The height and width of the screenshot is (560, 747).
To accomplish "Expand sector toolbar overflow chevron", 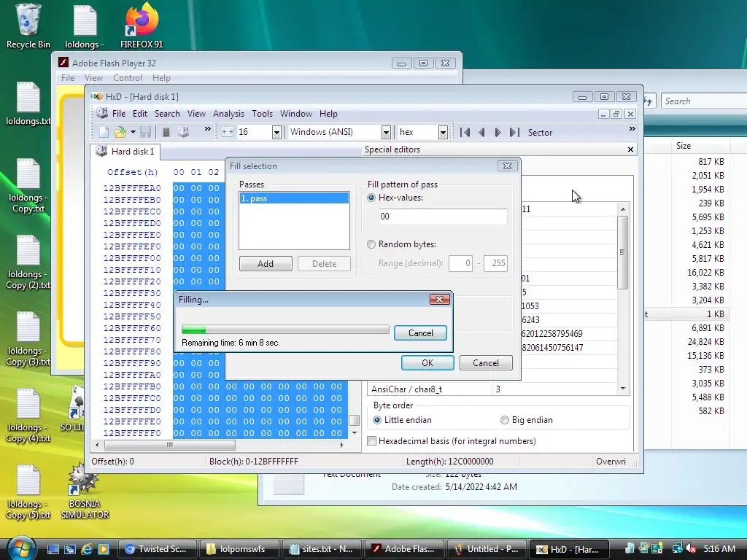I will point(632,128).
